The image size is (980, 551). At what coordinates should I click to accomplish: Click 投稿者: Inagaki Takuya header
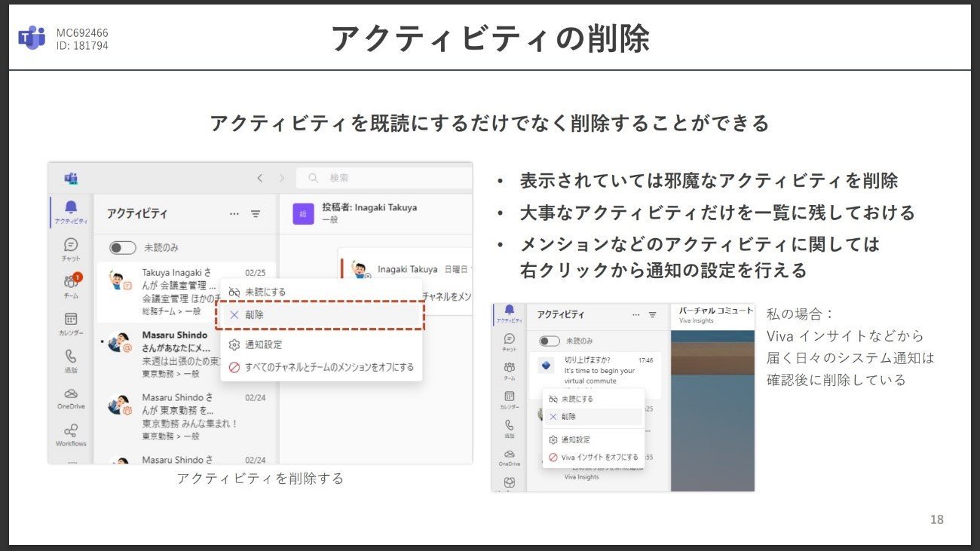[x=369, y=207]
